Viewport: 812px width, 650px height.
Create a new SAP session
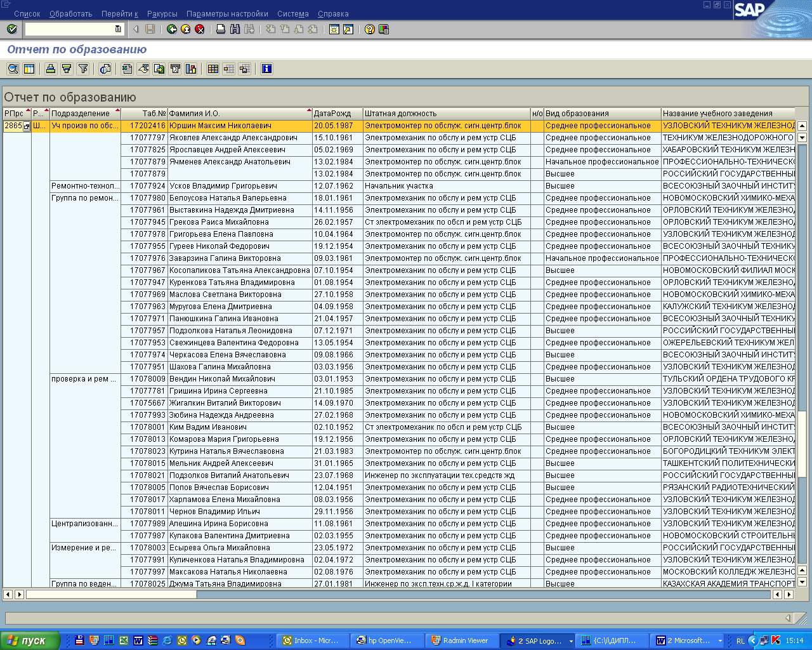(334, 29)
